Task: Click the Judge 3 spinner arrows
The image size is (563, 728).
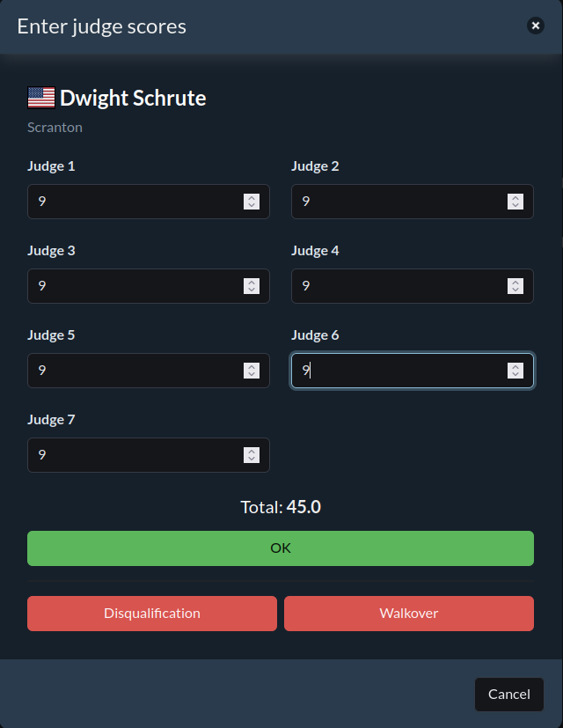Action: (x=252, y=286)
